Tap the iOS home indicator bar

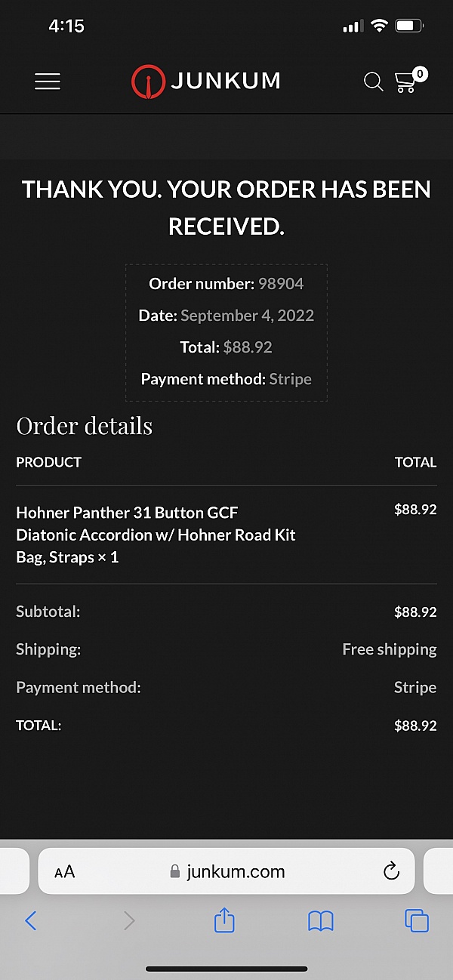pos(226,969)
